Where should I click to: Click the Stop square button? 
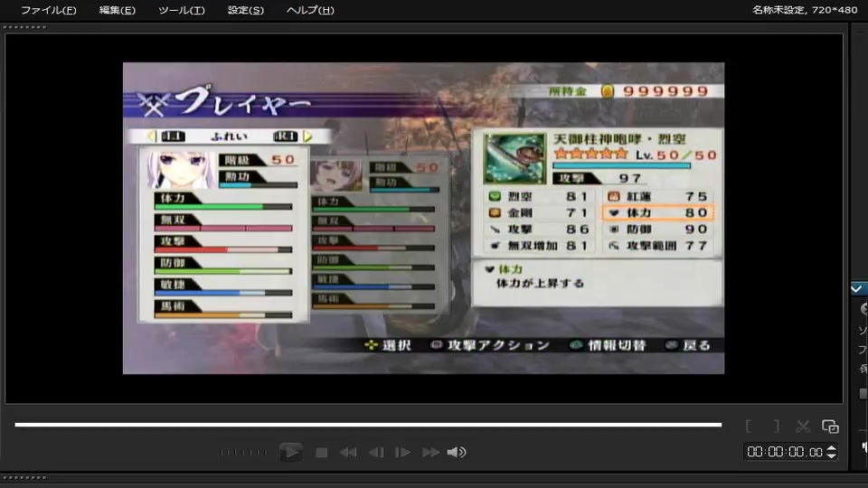[321, 453]
